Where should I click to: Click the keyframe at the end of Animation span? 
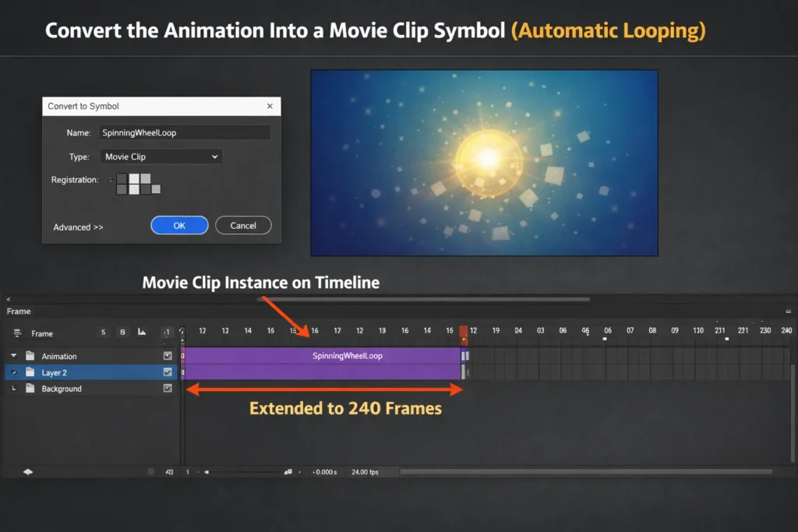(x=464, y=356)
